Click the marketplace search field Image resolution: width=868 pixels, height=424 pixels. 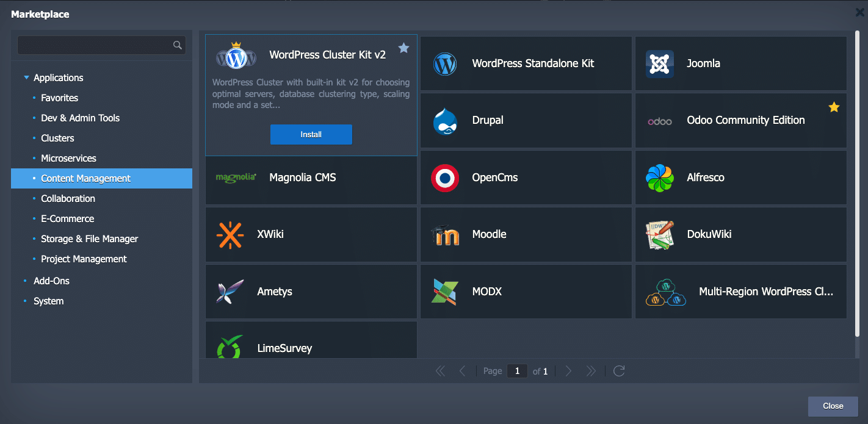(101, 45)
